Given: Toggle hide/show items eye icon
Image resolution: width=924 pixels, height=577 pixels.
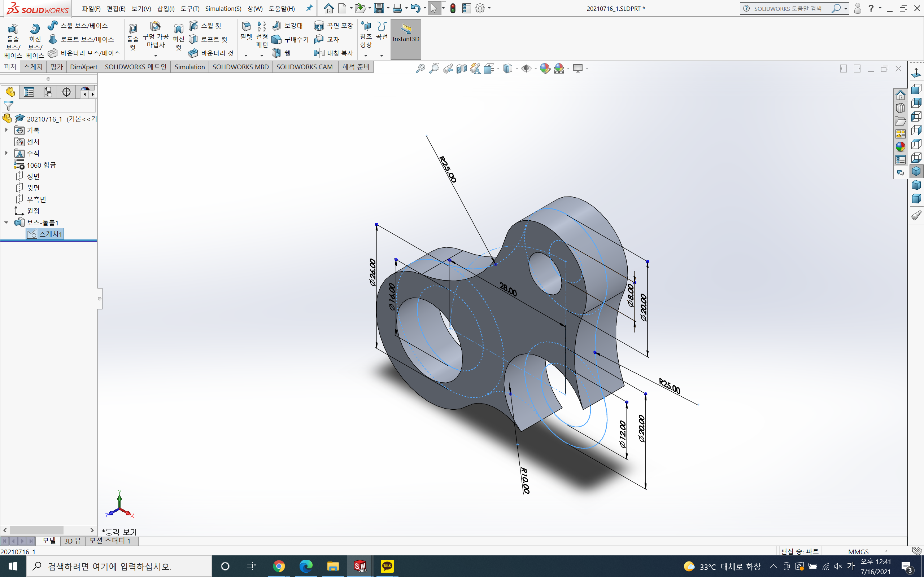Looking at the screenshot, I should 526,69.
